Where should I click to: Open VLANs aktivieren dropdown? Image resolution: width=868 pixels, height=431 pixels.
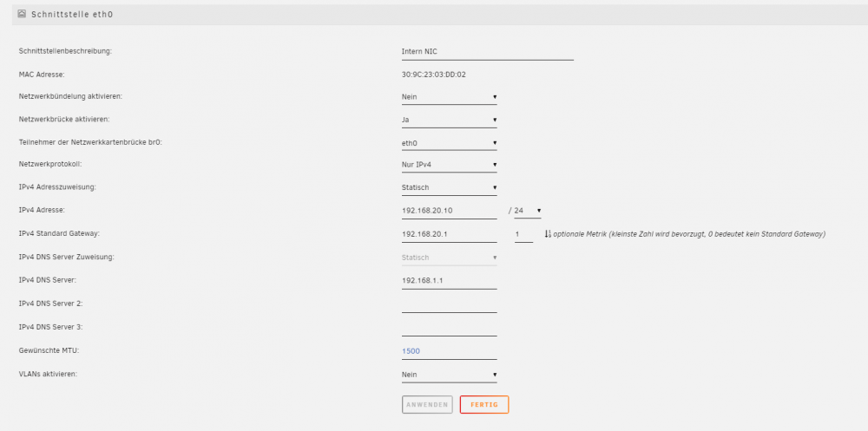tap(450, 375)
